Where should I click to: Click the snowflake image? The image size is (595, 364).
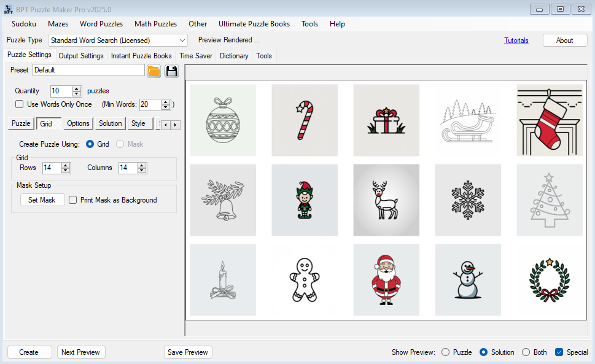(468, 200)
